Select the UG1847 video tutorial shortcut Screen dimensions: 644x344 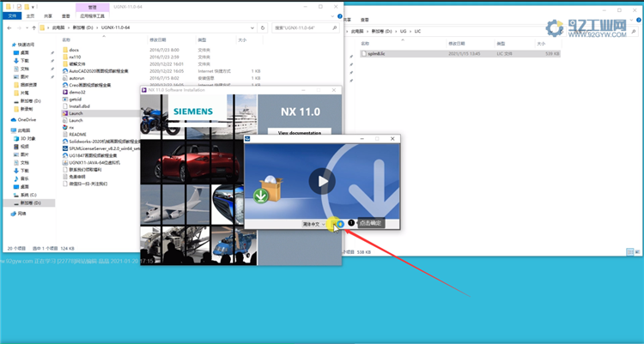[93, 155]
